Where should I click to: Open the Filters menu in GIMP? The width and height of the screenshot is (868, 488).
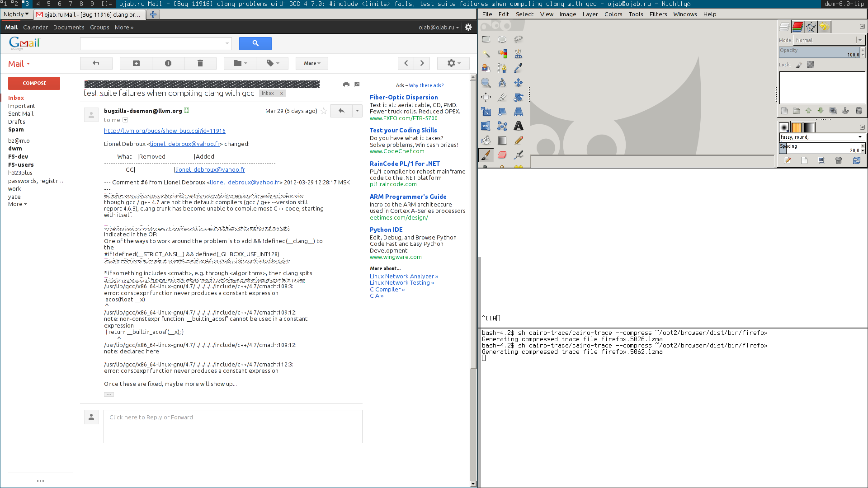[658, 14]
